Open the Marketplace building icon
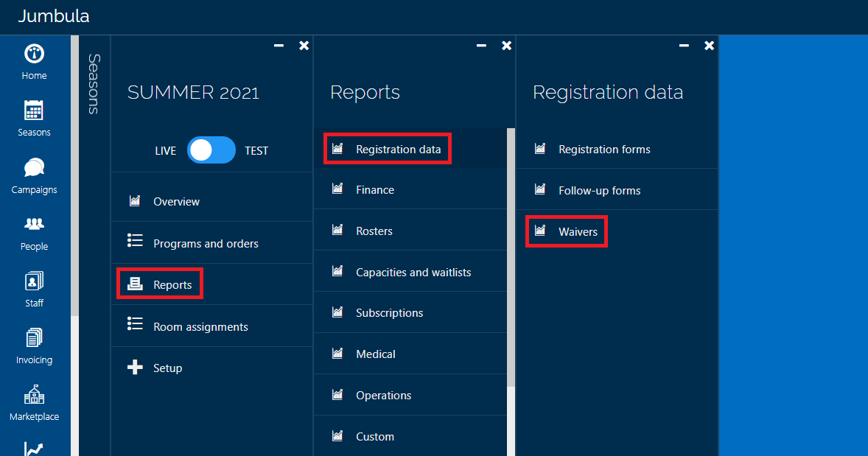The height and width of the screenshot is (456, 868). point(35,395)
